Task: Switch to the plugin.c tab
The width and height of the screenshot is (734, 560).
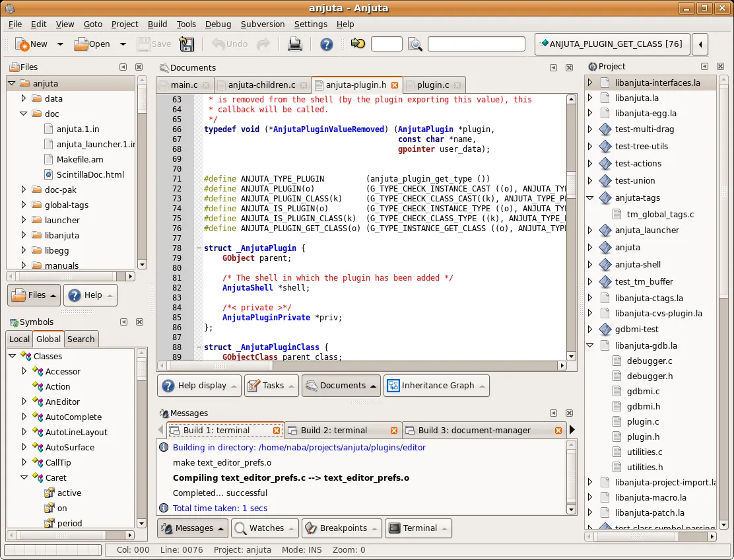Action: click(434, 85)
